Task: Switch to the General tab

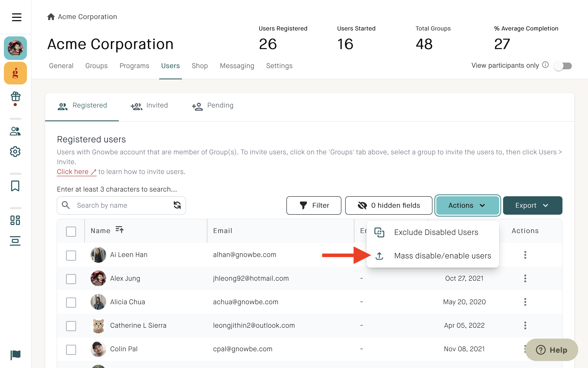Action: (61, 66)
